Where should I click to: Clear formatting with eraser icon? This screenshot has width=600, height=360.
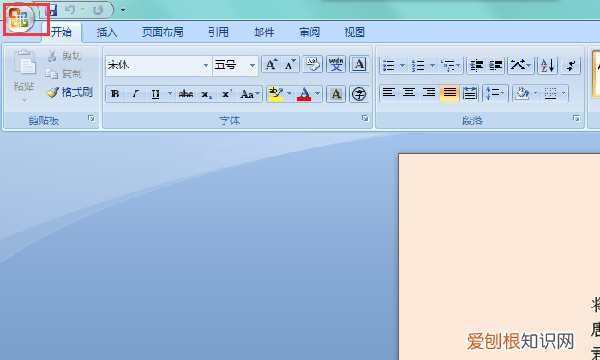(x=313, y=65)
